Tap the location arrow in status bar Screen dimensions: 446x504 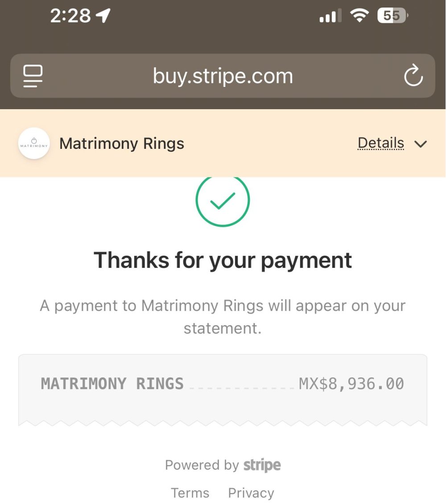(x=103, y=16)
